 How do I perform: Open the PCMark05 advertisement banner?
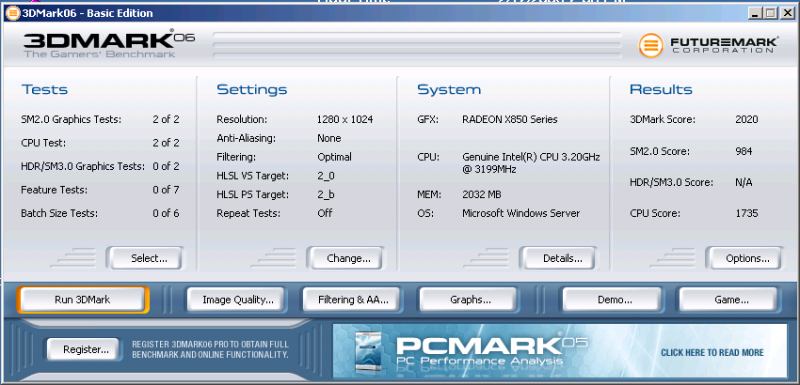(x=560, y=352)
